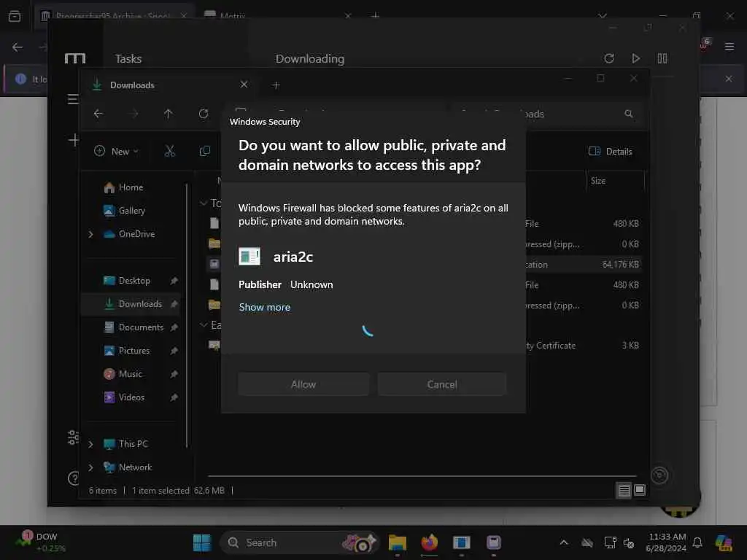Unpin Desktop using its pin icon
The image size is (747, 560).
click(174, 281)
